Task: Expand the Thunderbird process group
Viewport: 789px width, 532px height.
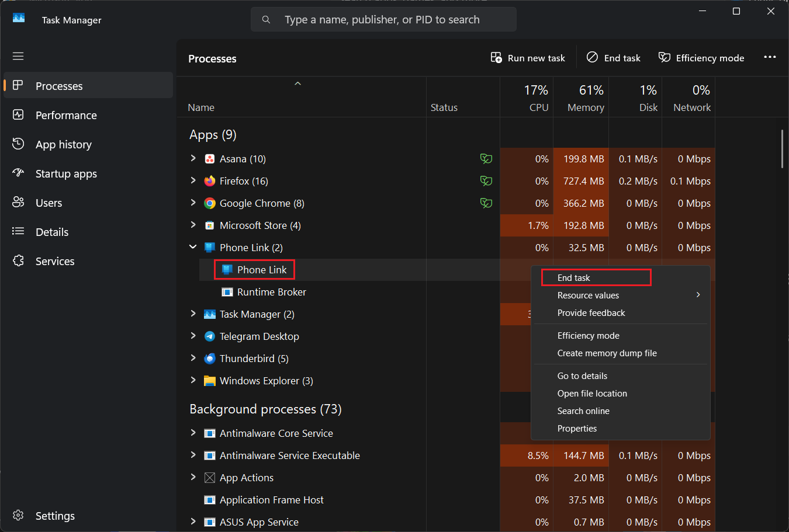Action: point(193,358)
